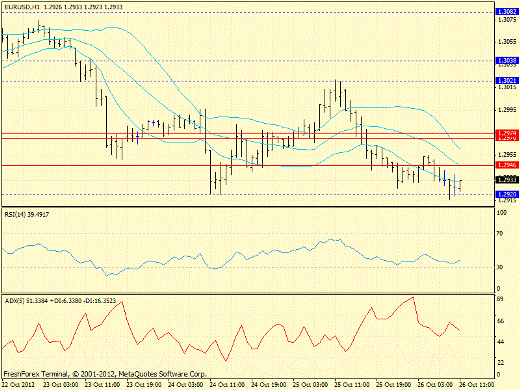Click the 23 Oct 11:00 time label

point(102,384)
